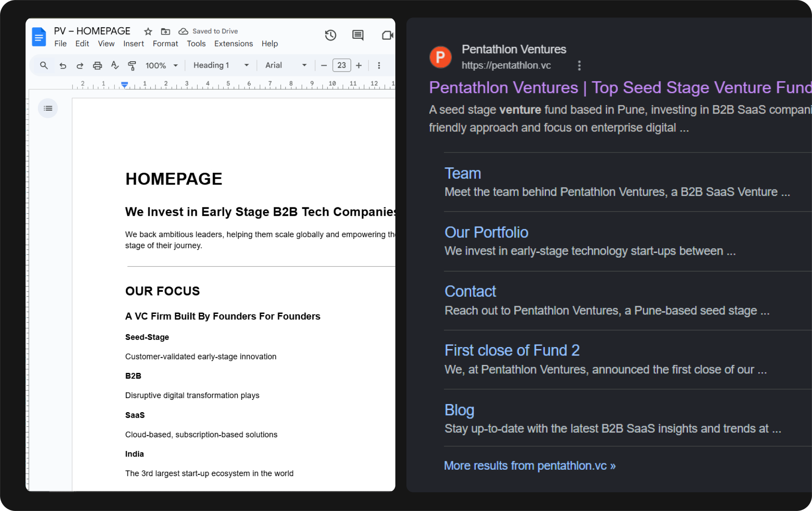
Task: Open the View menu
Action: (x=106, y=44)
